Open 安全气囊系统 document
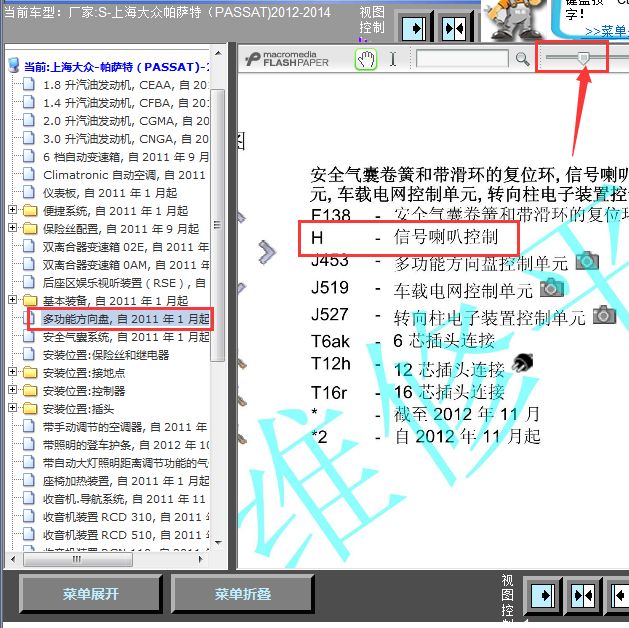The width and height of the screenshot is (629, 628). click(x=126, y=337)
